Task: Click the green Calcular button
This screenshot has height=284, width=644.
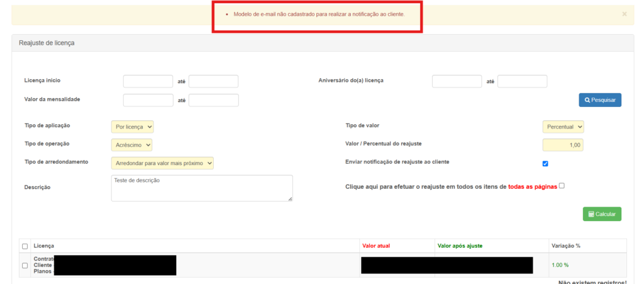Action: [602, 214]
